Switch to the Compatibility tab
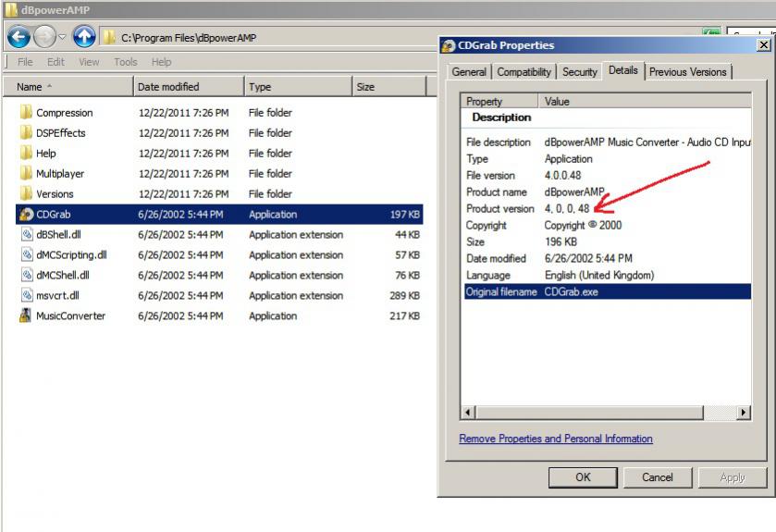776x532 pixels. pos(523,72)
